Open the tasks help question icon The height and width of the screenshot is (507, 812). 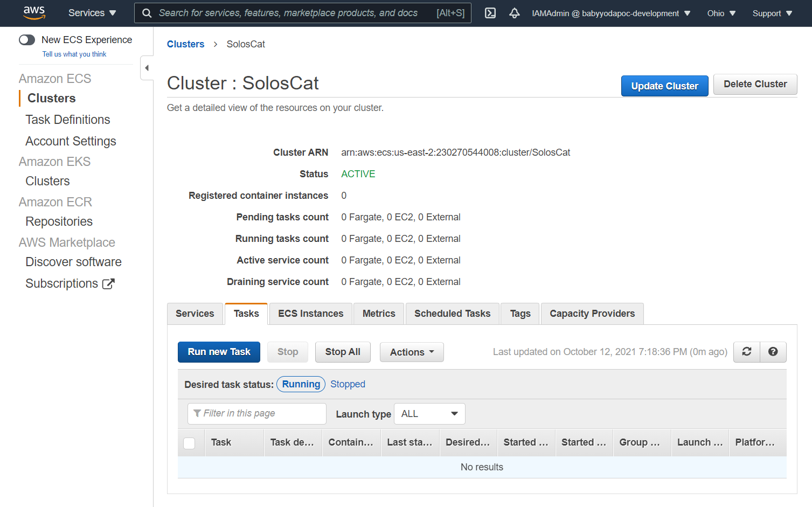coord(773,352)
